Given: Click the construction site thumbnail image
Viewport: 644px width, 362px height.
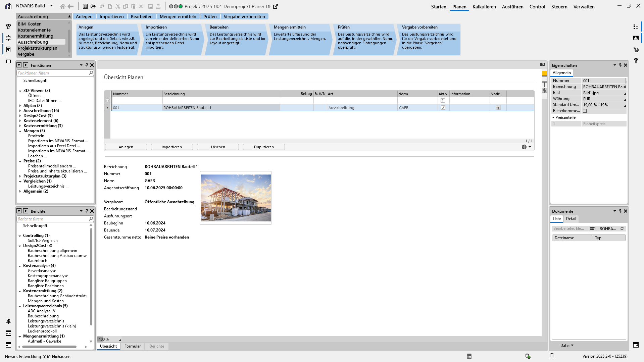Looking at the screenshot, I should (236, 198).
